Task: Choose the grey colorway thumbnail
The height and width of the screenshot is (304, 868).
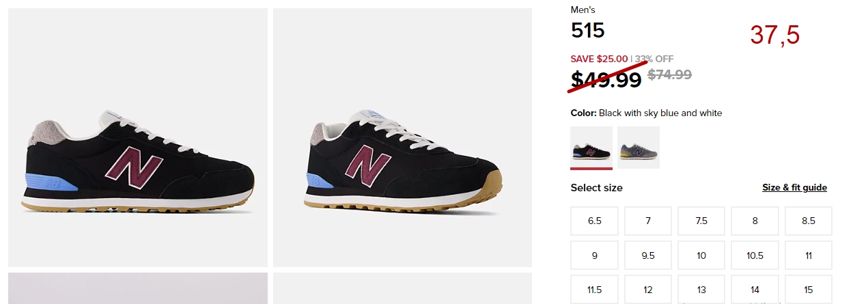Action: (639, 147)
